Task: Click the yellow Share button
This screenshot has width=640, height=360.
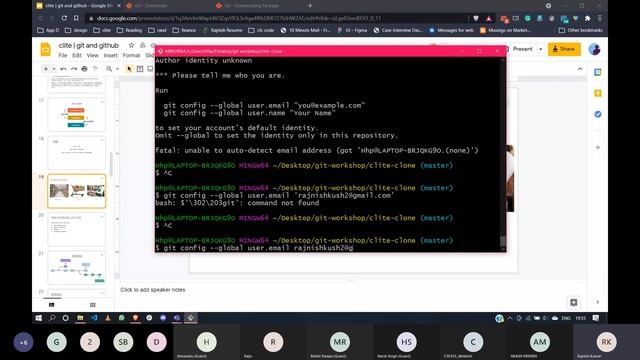Action: 564,49
